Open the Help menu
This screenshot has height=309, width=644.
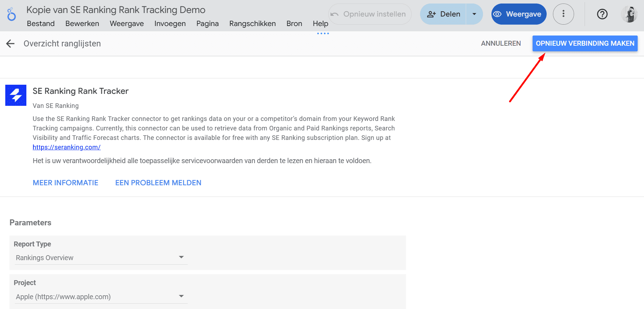321,24
